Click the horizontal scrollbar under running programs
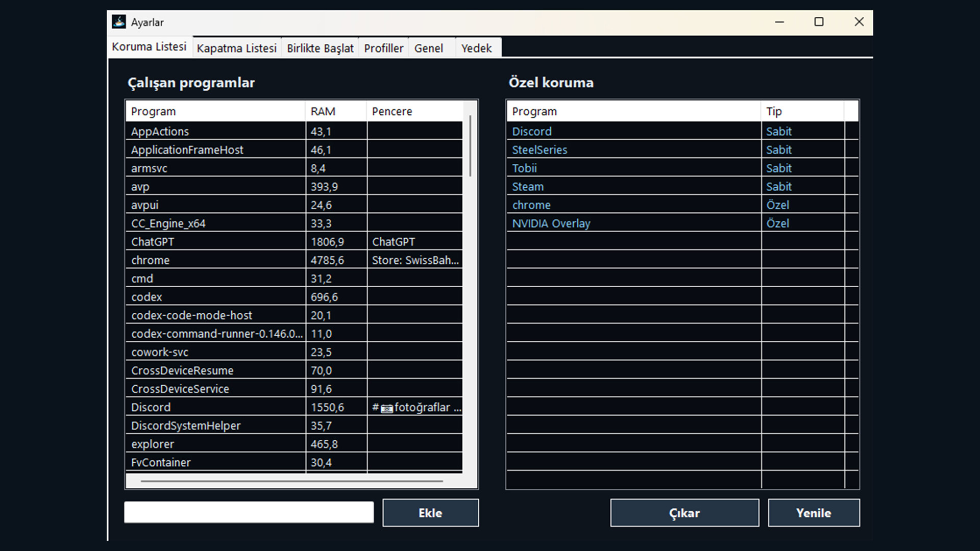 tap(292, 481)
